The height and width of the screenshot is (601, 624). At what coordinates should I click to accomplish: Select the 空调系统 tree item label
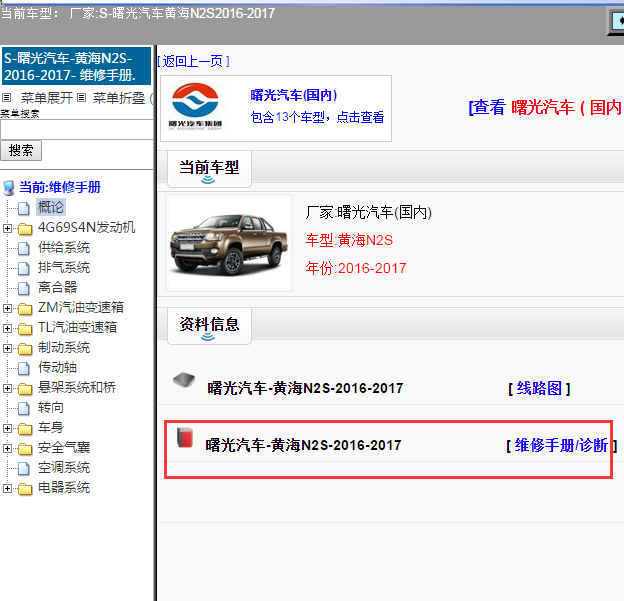(64, 468)
